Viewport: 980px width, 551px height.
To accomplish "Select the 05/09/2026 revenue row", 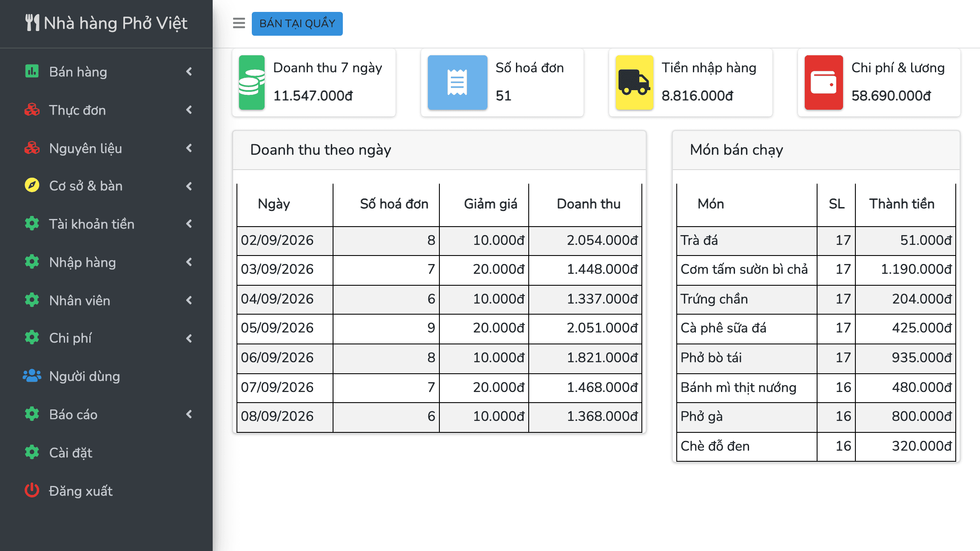I will point(439,328).
